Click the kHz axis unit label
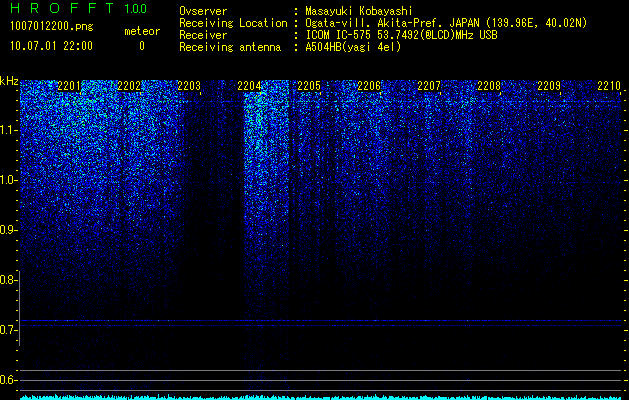Viewport: 629px width, 400px height. tap(9, 81)
